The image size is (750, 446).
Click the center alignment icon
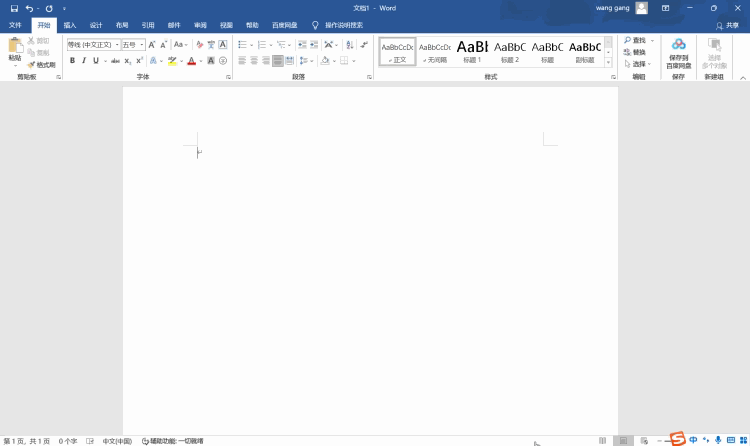253,61
